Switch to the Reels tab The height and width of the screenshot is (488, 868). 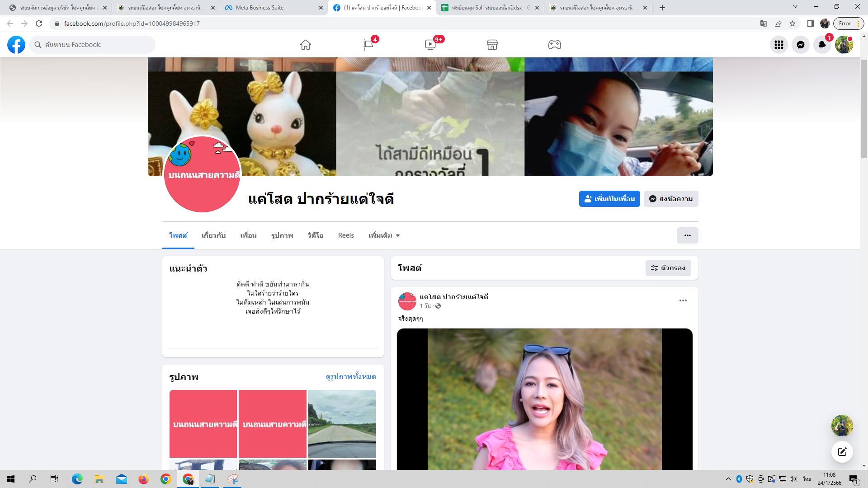[x=346, y=235]
